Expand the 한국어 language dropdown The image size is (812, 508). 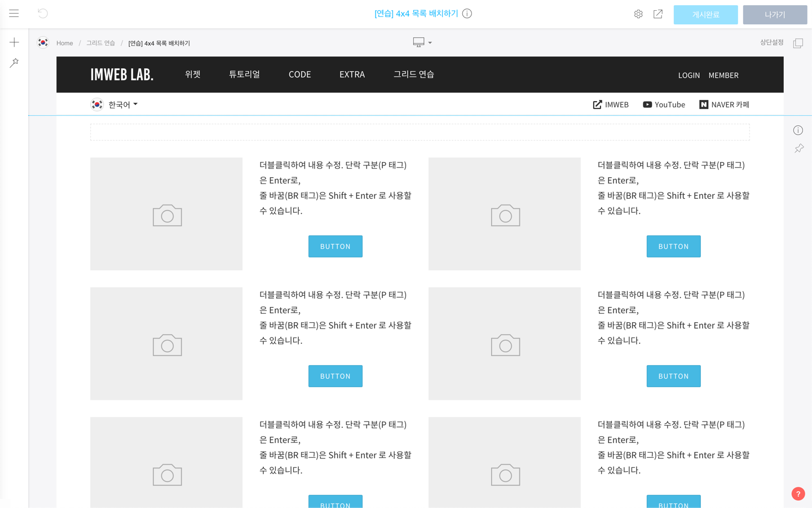click(123, 104)
